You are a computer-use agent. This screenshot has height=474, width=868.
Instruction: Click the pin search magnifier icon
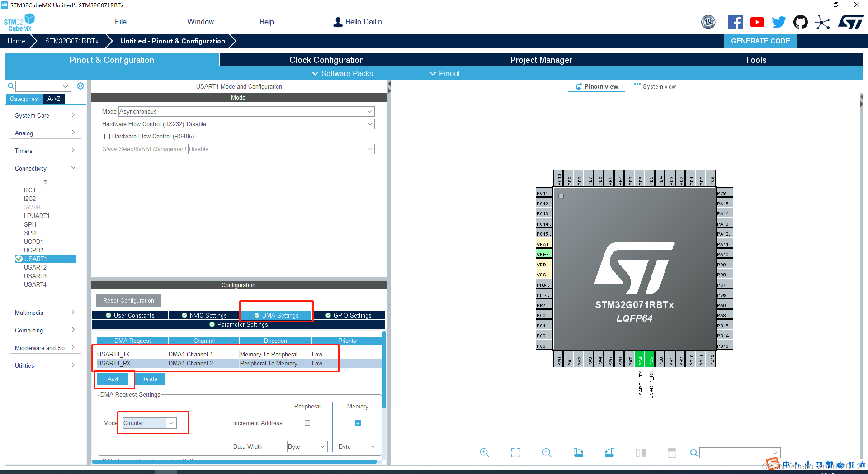(694, 453)
